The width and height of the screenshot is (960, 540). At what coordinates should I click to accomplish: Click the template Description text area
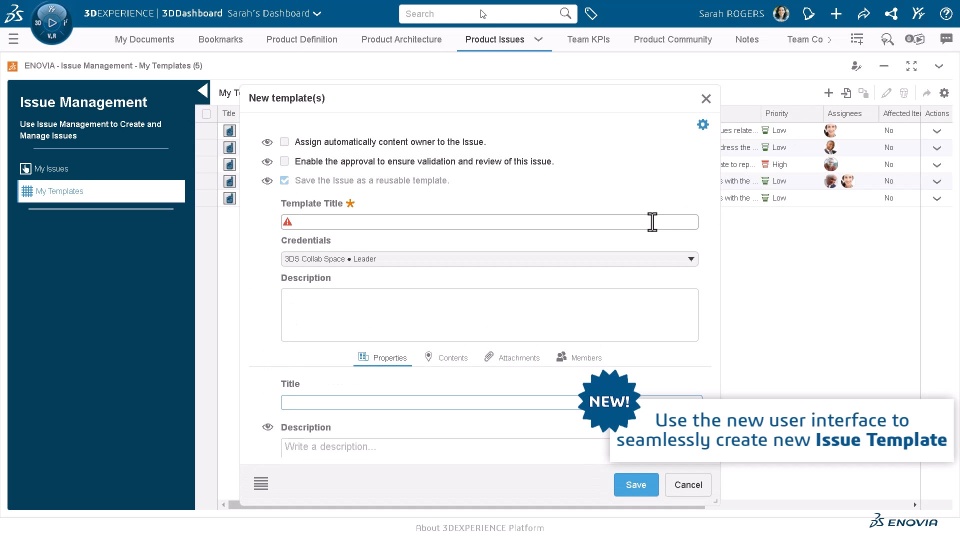coord(489,315)
